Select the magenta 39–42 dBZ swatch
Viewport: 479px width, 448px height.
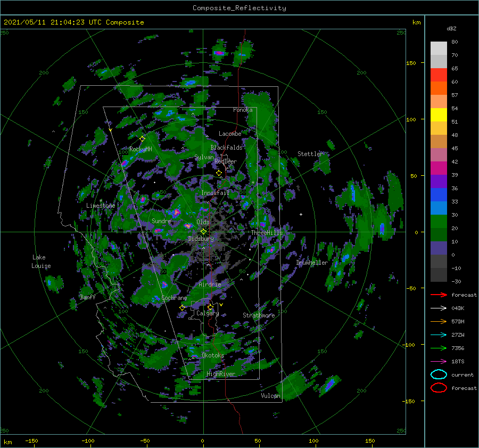click(x=439, y=168)
